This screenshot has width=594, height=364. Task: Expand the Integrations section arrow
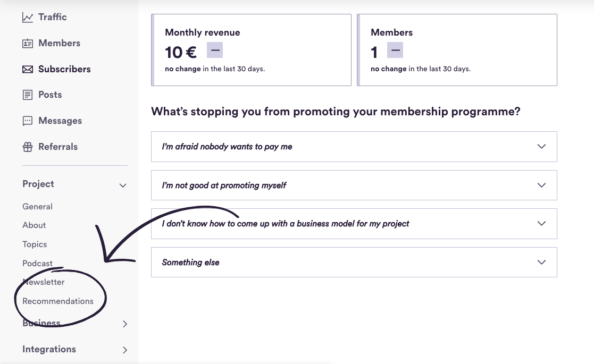125,350
